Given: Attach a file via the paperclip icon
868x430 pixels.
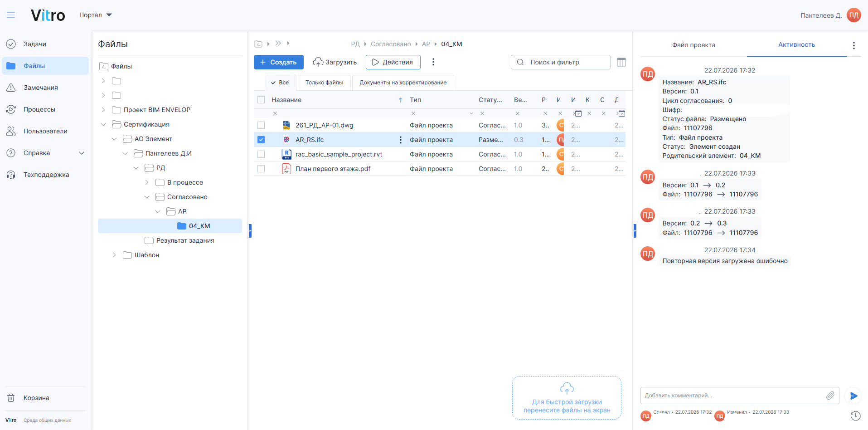Looking at the screenshot, I should (x=830, y=396).
